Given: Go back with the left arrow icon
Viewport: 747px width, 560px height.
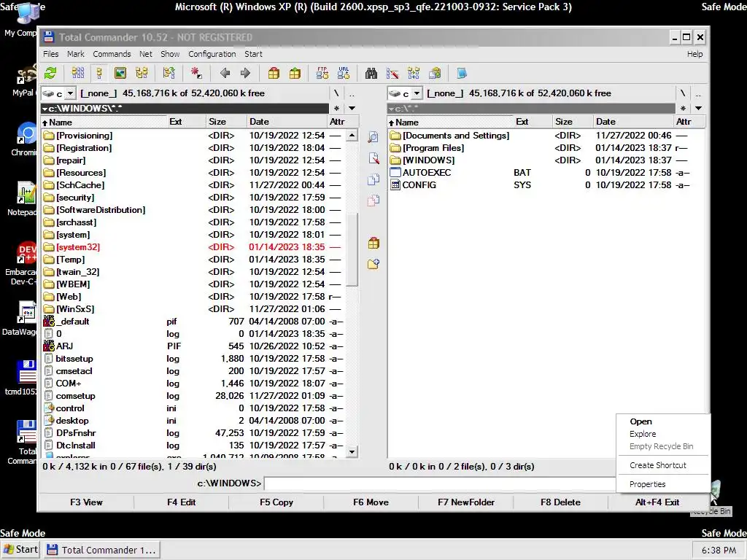Looking at the screenshot, I should coord(225,74).
